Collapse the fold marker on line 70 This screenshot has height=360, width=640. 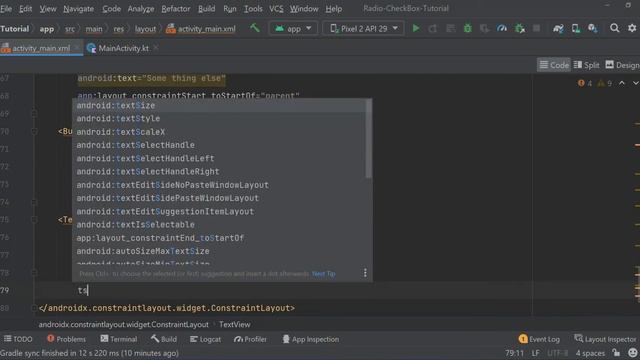(x=34, y=131)
